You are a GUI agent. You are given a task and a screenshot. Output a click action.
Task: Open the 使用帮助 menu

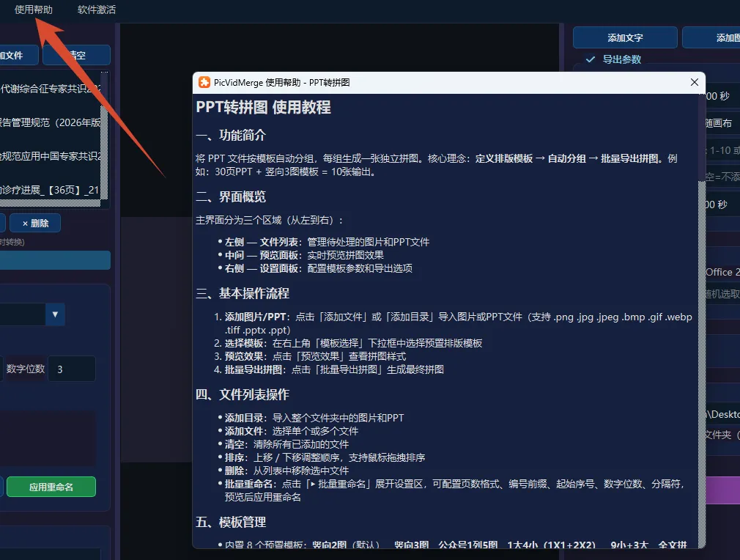coord(33,10)
